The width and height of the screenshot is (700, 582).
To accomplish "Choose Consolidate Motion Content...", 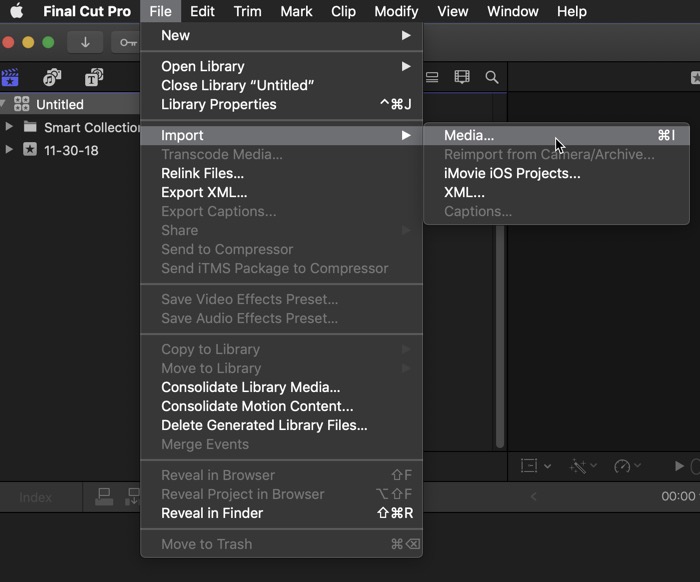I will (281, 406).
